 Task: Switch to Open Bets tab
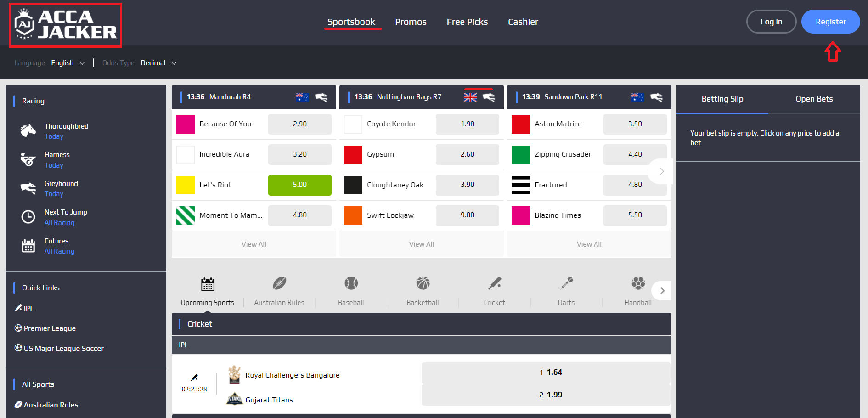pyautogui.click(x=814, y=99)
